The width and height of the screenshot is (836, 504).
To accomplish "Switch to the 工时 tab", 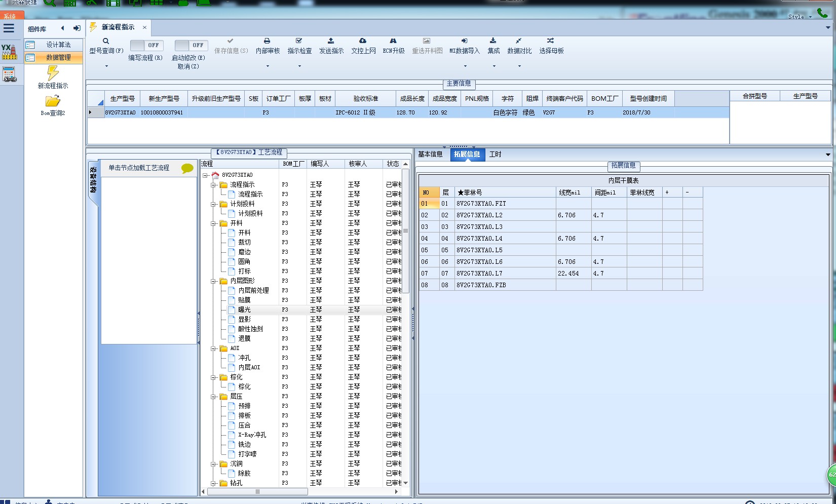I will point(495,154).
